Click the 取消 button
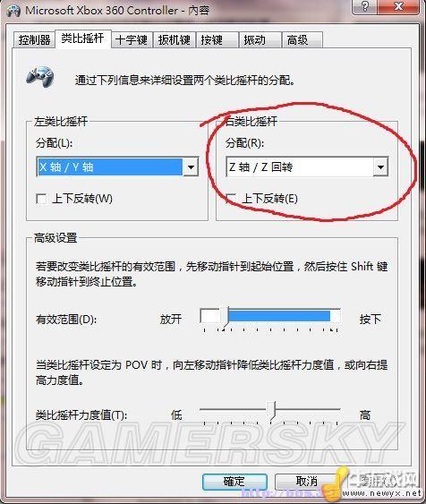 [306, 482]
